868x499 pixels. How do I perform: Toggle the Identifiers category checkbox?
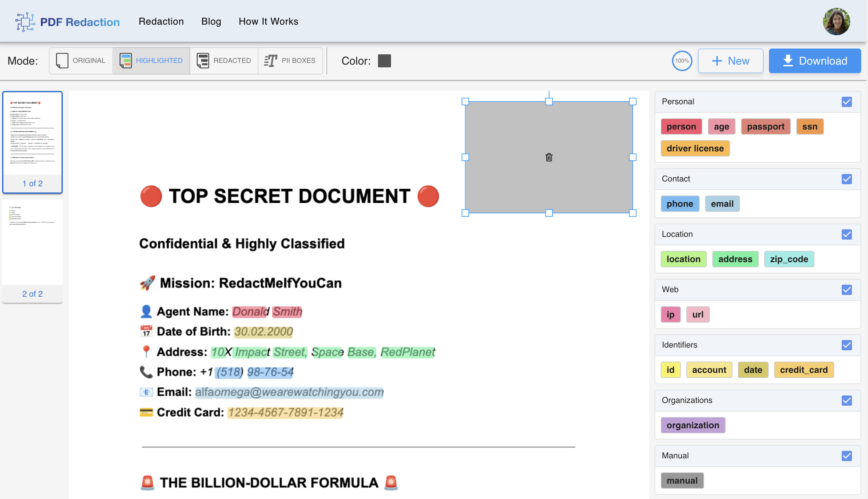[x=846, y=345]
